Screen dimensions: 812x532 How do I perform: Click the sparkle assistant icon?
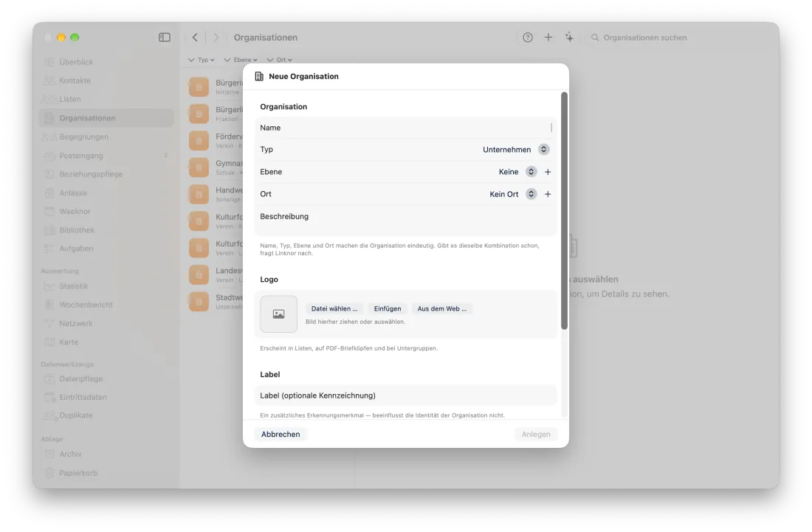point(569,37)
